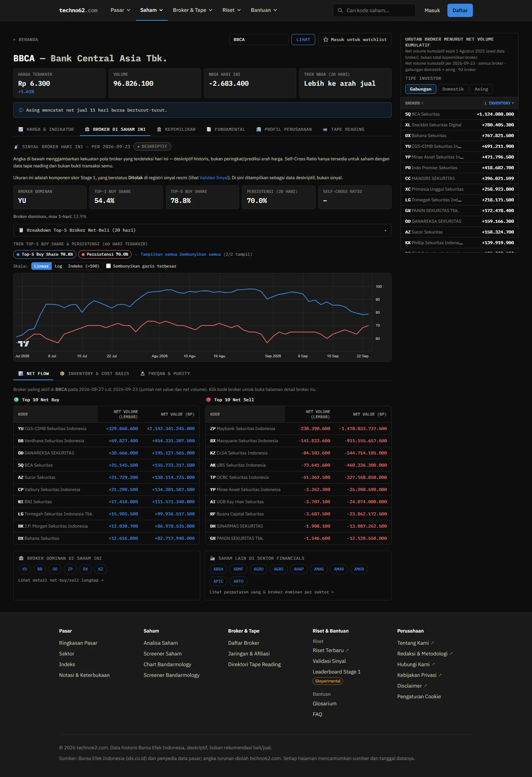Image resolution: width=532 pixels, height=777 pixels.
Task: Open the Pasar dropdown menu
Action: [x=120, y=10]
